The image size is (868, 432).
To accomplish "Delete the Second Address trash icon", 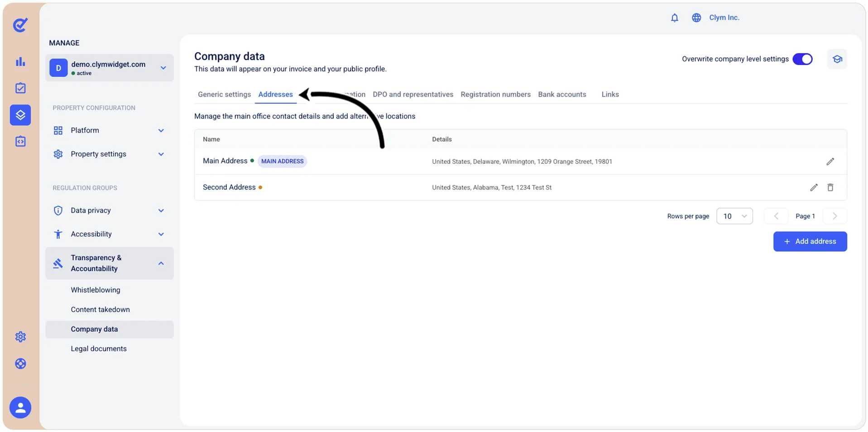I will (x=830, y=187).
